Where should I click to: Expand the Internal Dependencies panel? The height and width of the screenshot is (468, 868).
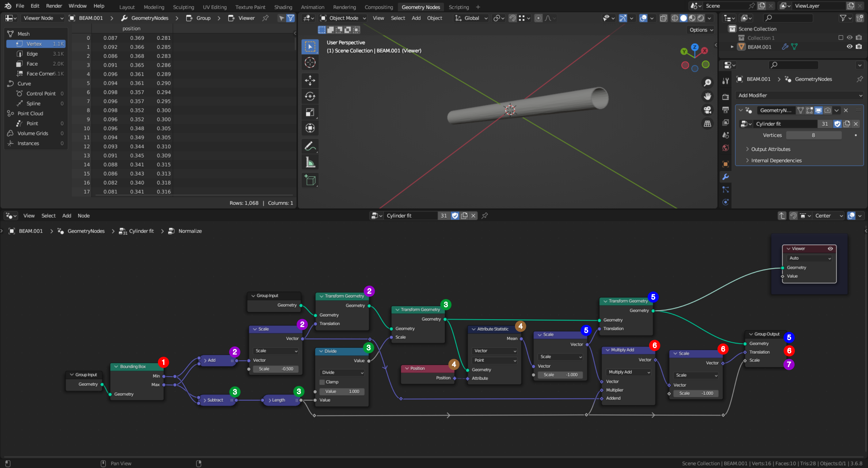point(776,160)
